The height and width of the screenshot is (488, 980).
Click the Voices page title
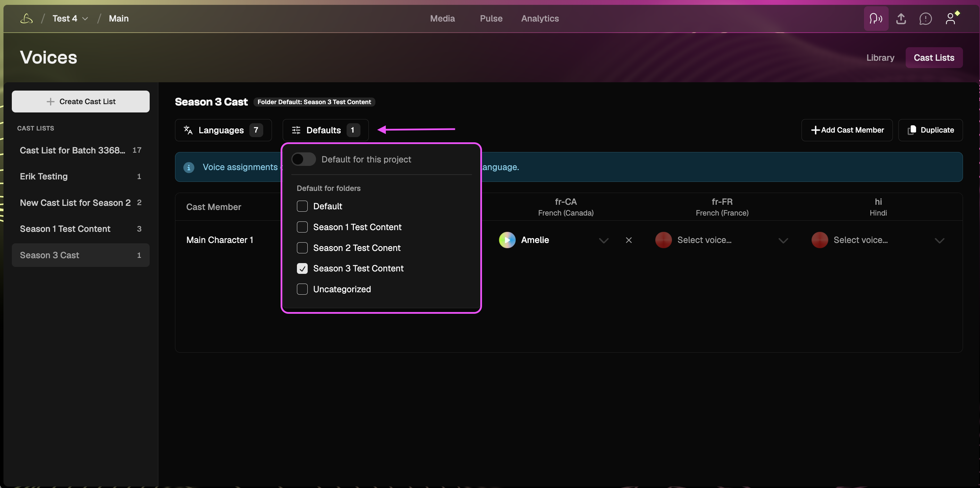(48, 57)
